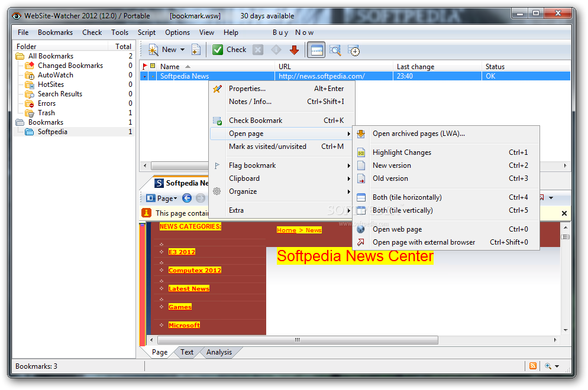Open the Options menu

177,32
